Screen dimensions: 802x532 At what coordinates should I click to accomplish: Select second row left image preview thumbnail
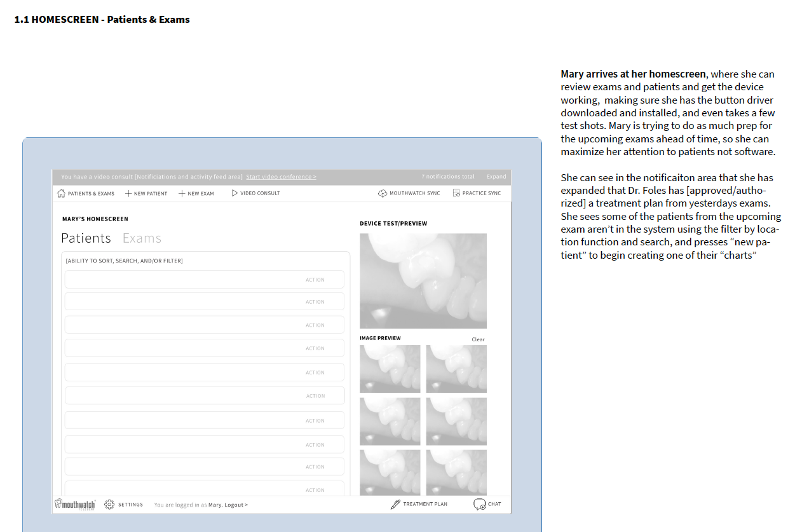(x=390, y=421)
